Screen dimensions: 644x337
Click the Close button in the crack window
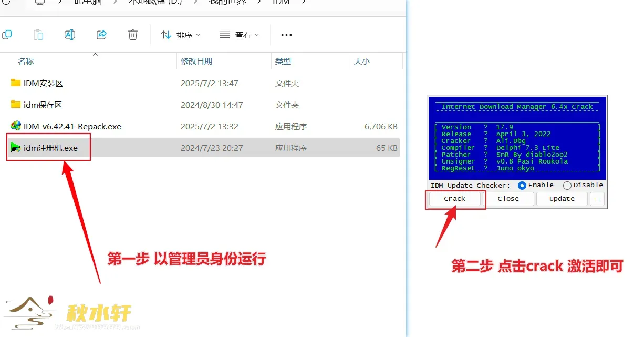508,199
